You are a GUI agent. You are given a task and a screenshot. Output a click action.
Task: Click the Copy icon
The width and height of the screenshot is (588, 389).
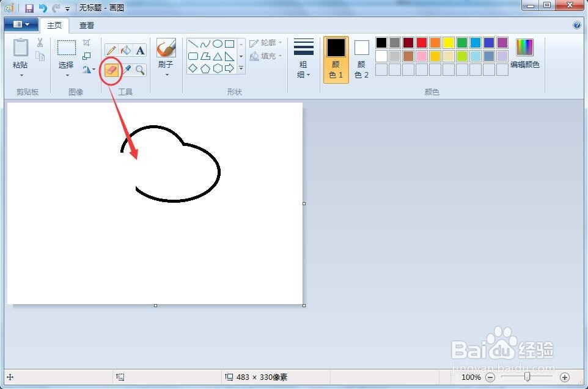[40, 56]
